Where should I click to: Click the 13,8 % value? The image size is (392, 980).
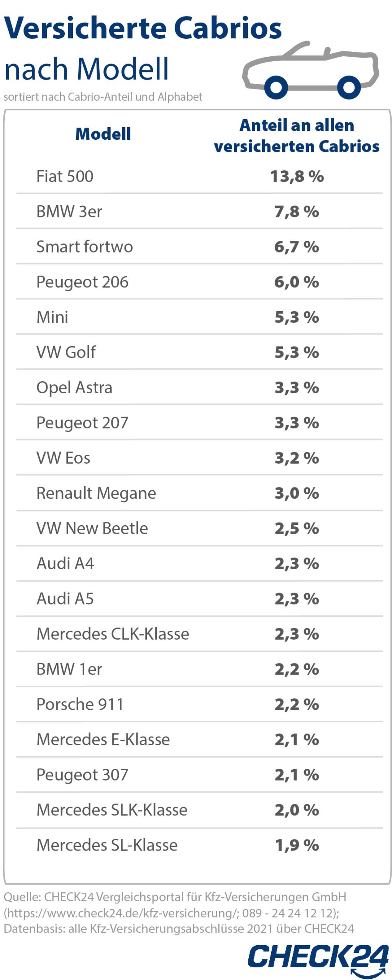pyautogui.click(x=297, y=176)
